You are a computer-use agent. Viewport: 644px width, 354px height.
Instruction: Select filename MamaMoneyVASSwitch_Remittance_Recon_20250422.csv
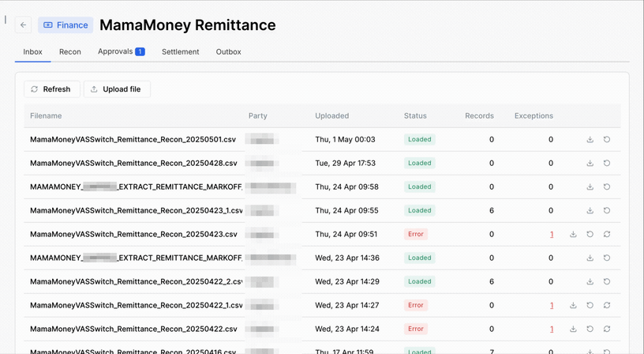click(x=133, y=329)
